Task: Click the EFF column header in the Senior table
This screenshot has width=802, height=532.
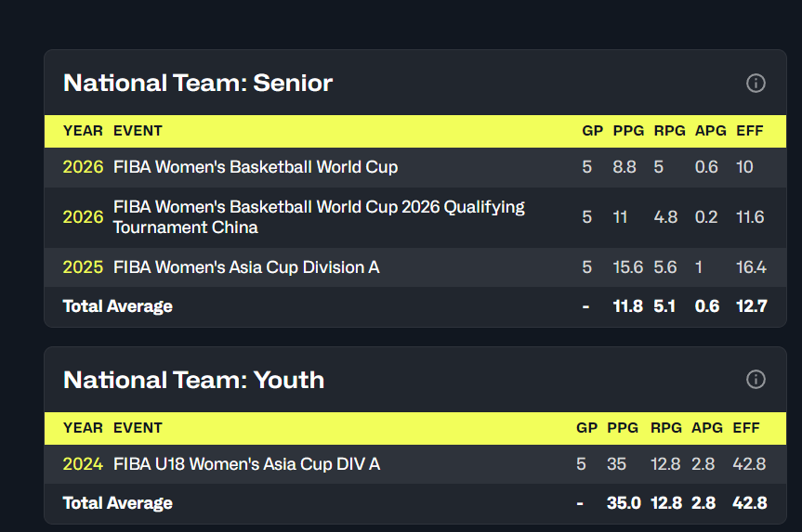Action: coord(749,131)
